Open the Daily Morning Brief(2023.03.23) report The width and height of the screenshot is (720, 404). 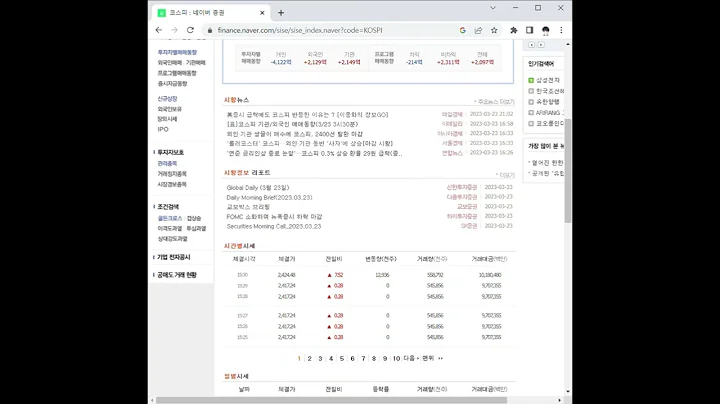270,197
